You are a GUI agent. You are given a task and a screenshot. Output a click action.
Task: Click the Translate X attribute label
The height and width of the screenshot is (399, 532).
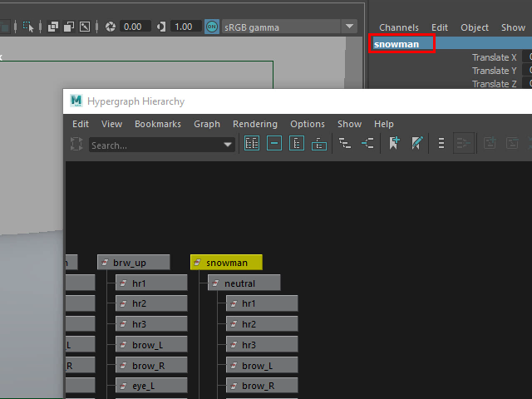click(x=494, y=57)
